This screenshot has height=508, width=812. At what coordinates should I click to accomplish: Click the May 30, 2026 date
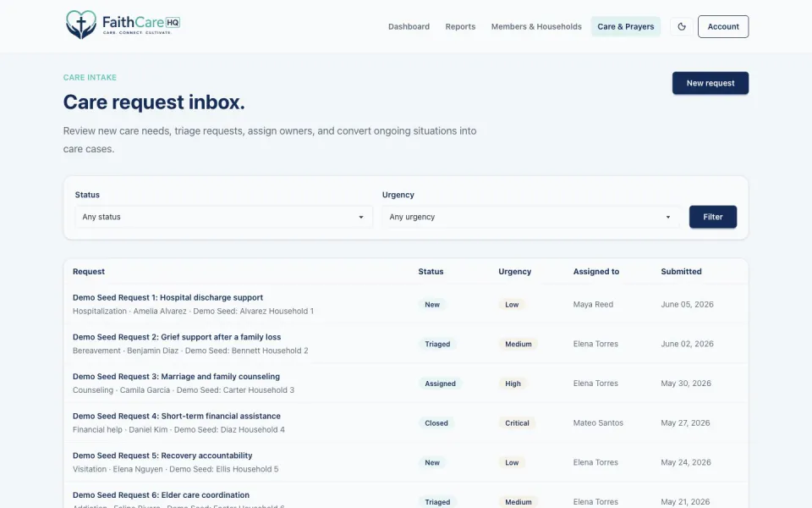tap(686, 384)
